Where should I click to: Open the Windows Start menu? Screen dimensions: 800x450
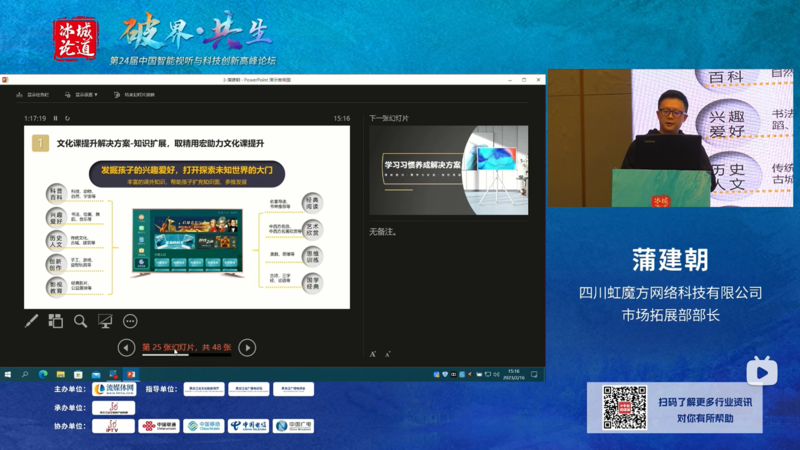(8, 374)
